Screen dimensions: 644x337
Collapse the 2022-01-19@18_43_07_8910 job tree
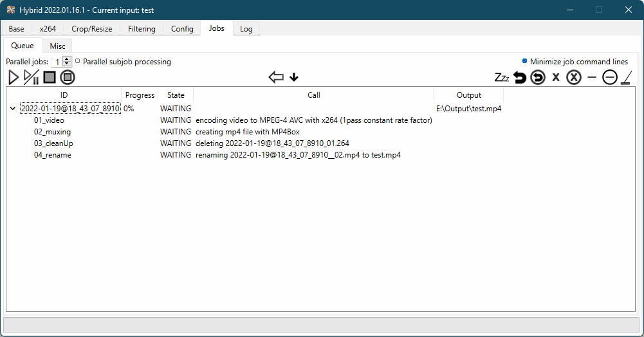13,109
